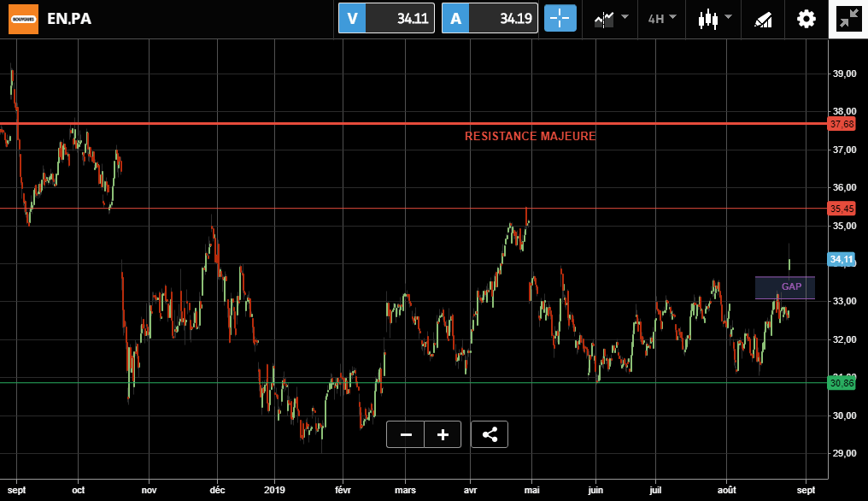The image size is (868, 501).
Task: Open the drawing tools ruler-pencil icon
Action: [764, 20]
